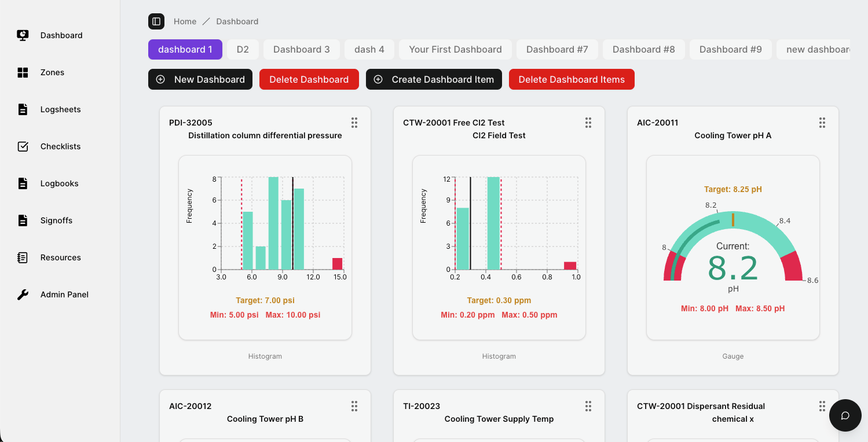Open AIC-20011 card drag handle
Image resolution: width=868 pixels, height=442 pixels.
point(822,123)
